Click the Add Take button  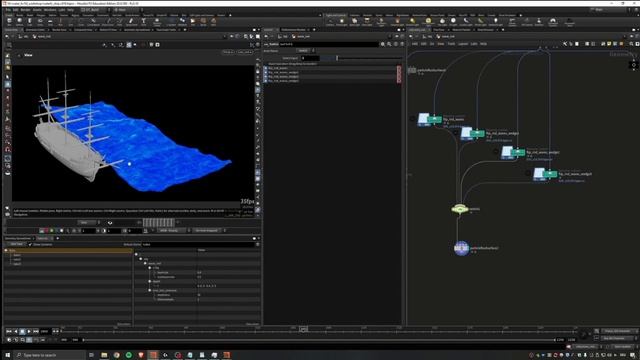point(17,244)
